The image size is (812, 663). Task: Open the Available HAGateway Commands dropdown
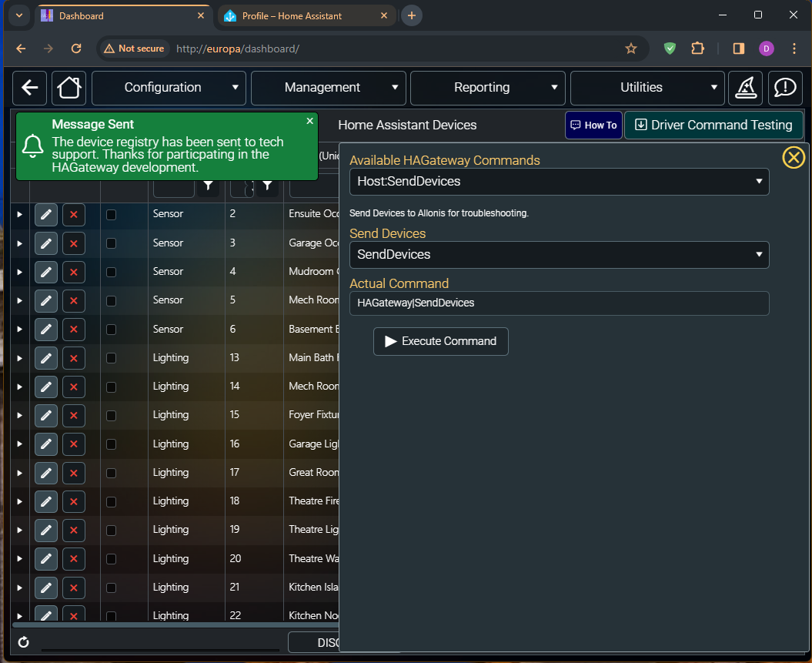pyautogui.click(x=560, y=182)
